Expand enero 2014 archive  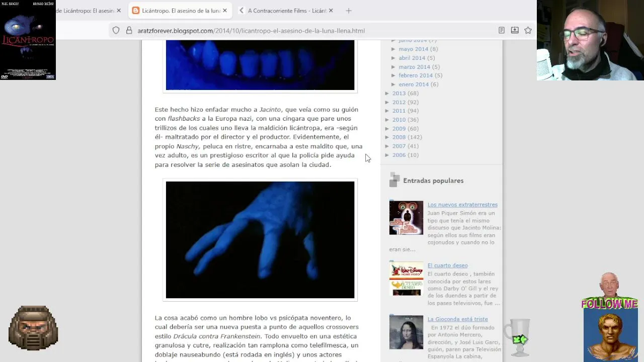[x=394, y=84]
